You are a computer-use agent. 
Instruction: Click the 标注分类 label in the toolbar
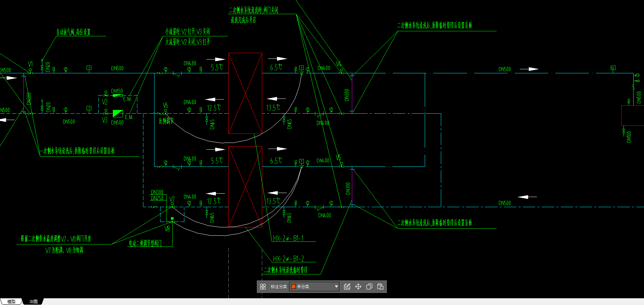click(279, 287)
